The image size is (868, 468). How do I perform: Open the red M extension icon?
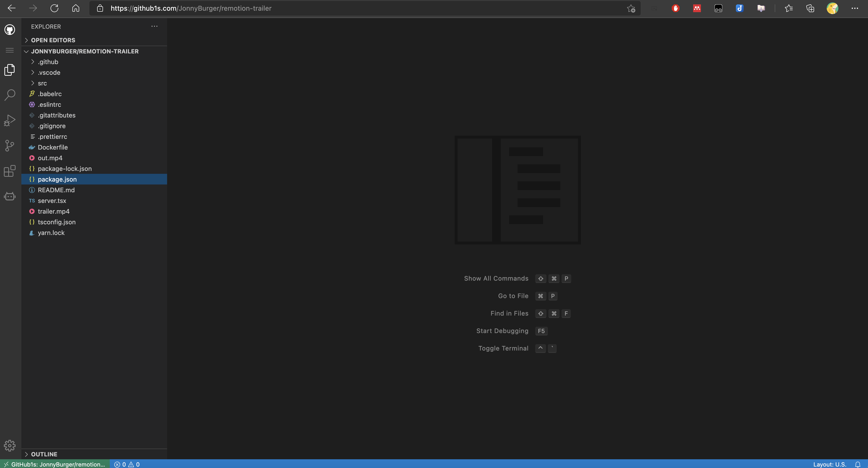[697, 8]
